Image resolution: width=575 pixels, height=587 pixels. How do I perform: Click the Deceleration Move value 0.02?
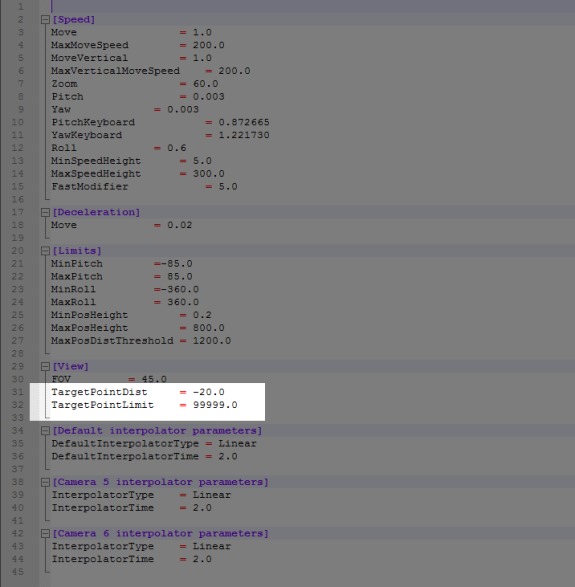point(180,225)
